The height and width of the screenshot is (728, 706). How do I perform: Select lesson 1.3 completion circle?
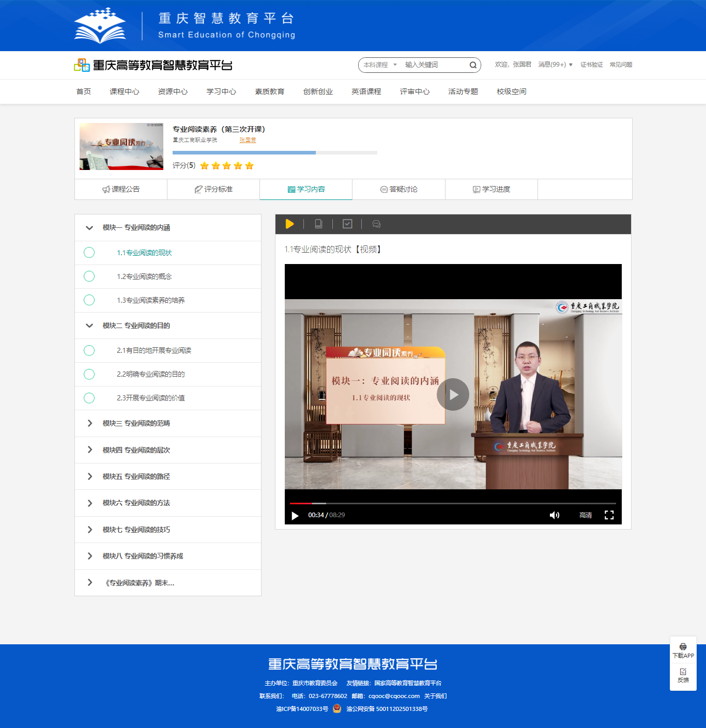89,300
